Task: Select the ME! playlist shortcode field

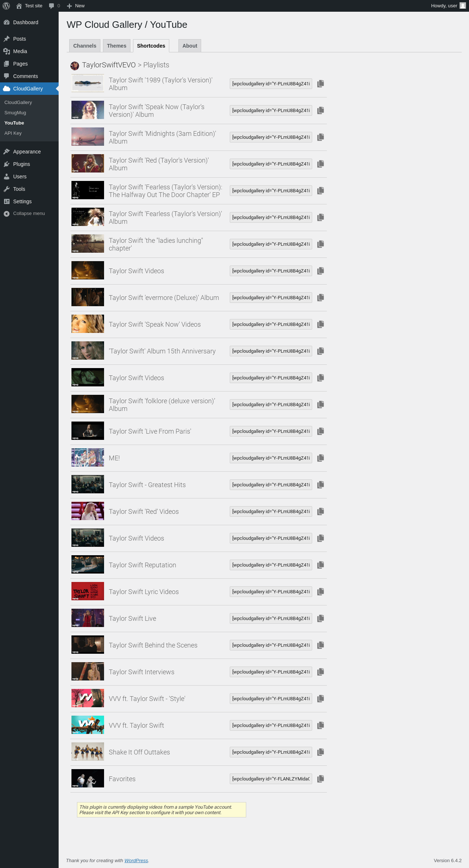Action: click(x=271, y=458)
